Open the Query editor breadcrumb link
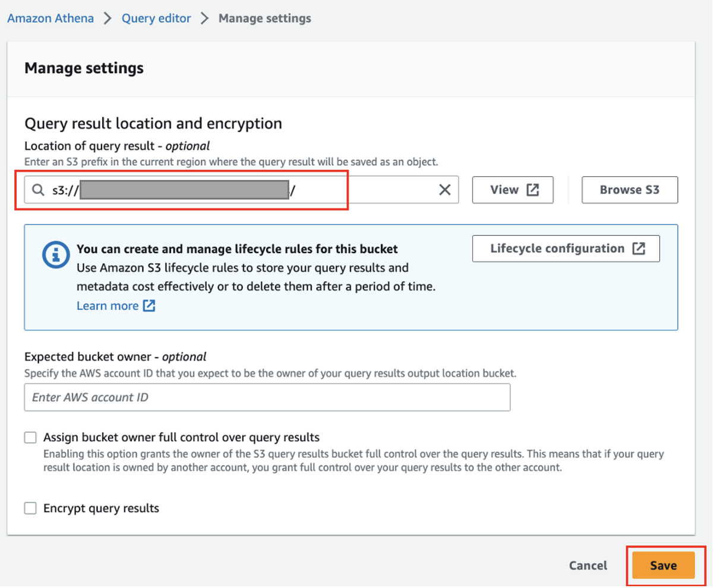 pyautogui.click(x=156, y=18)
